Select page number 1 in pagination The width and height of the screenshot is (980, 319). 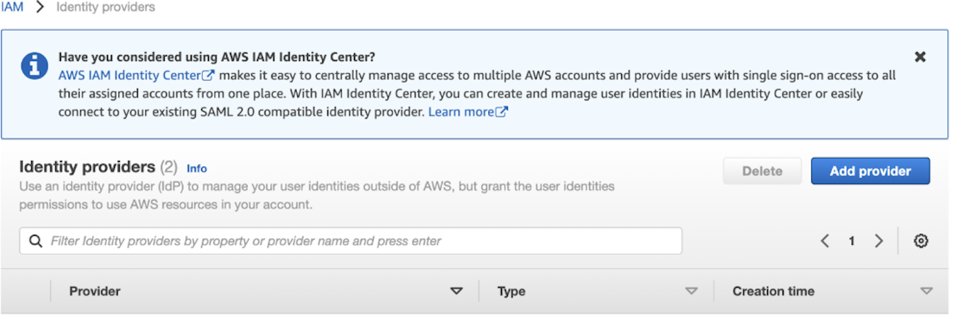pyautogui.click(x=852, y=241)
